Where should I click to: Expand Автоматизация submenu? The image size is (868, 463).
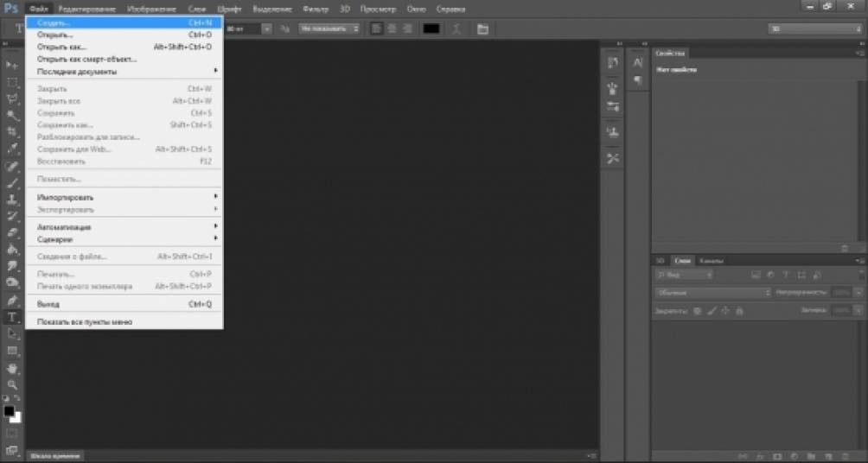point(124,227)
